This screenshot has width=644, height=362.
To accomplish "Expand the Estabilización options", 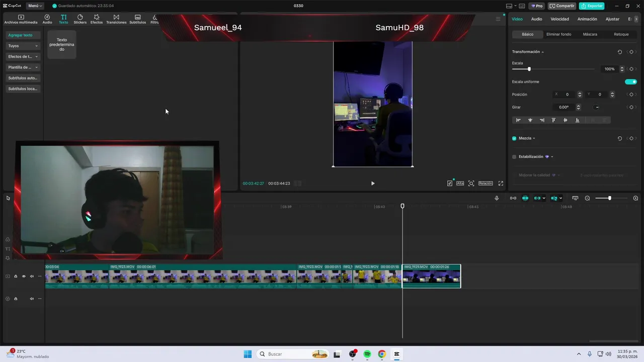I will pyautogui.click(x=552, y=157).
